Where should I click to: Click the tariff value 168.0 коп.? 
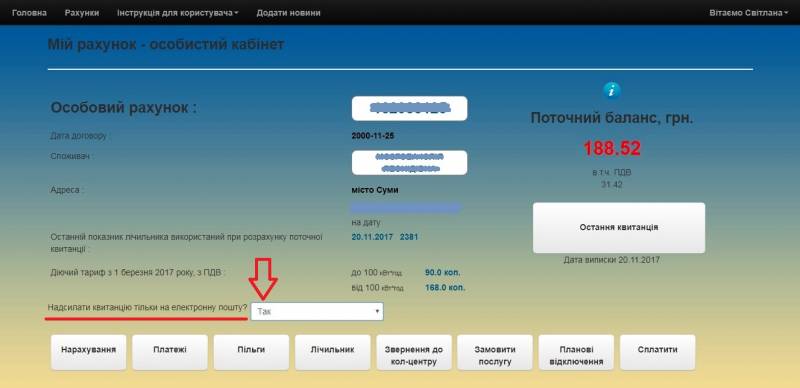pyautogui.click(x=445, y=288)
